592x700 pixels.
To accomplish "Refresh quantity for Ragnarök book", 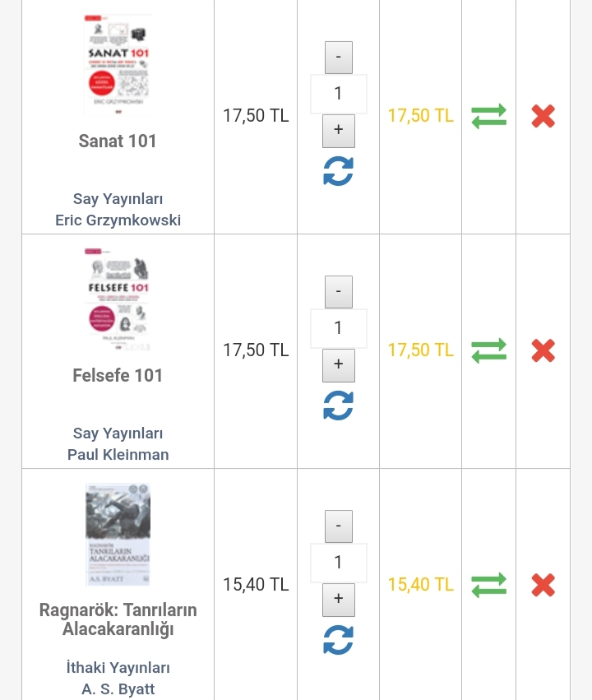I will coord(338,640).
